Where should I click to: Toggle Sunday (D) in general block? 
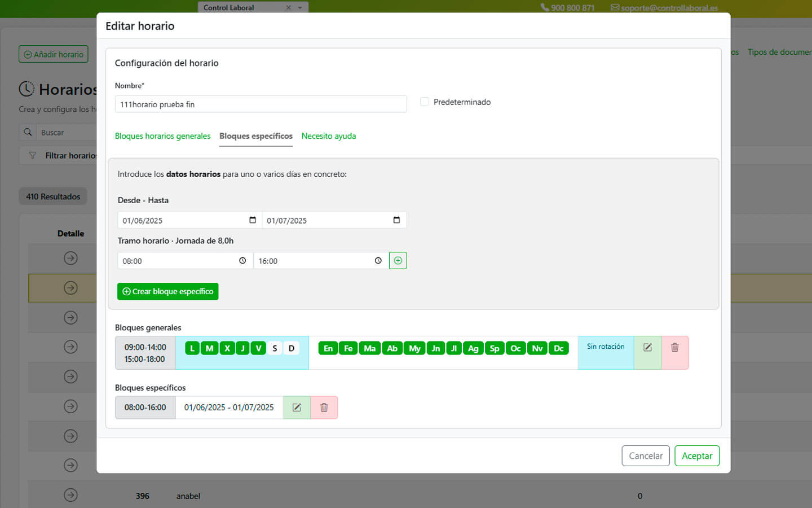coord(291,348)
